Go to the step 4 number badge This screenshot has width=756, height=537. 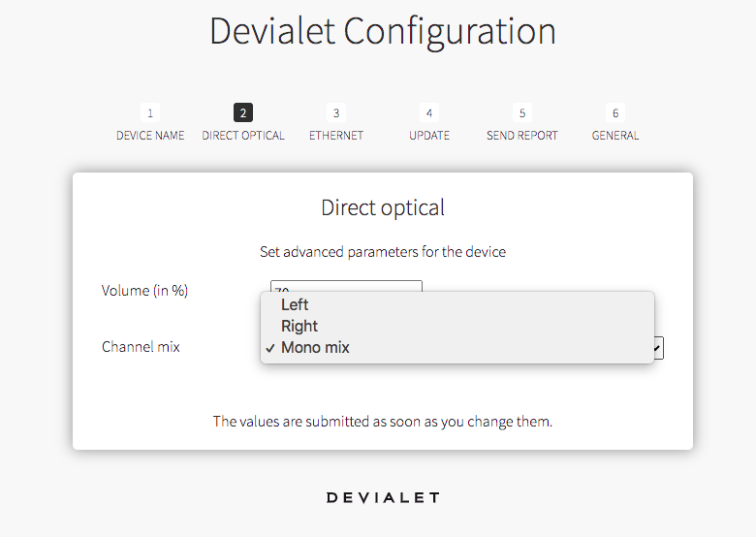click(429, 113)
